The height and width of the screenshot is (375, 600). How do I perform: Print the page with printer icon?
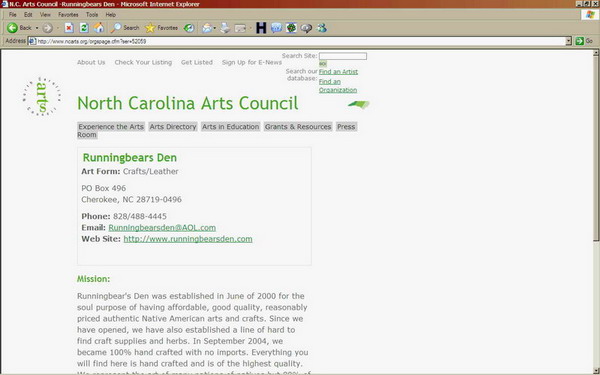225,28
